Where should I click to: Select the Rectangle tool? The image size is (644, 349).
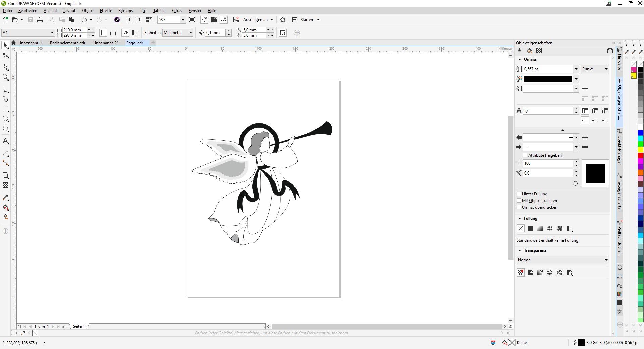(5, 109)
